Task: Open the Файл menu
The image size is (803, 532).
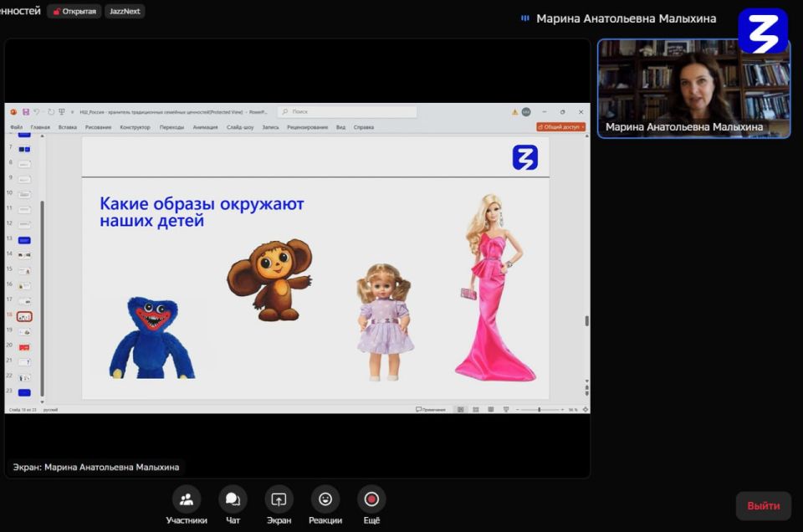Action: [x=17, y=127]
